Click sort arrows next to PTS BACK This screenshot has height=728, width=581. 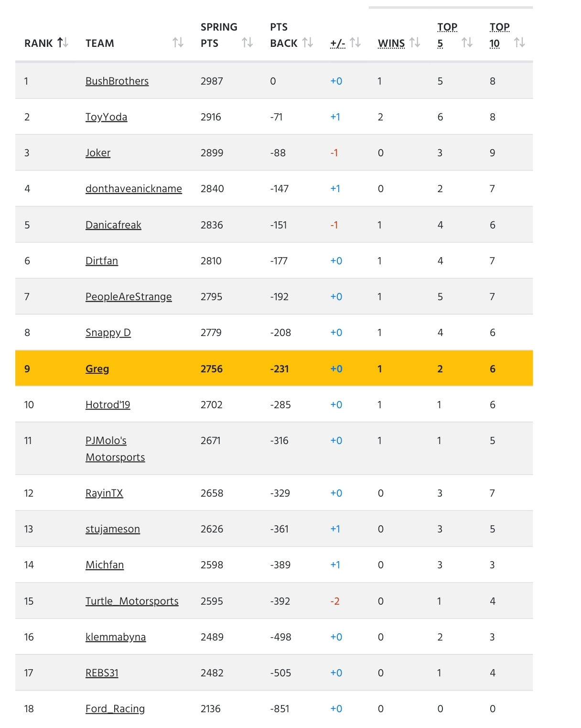click(308, 43)
